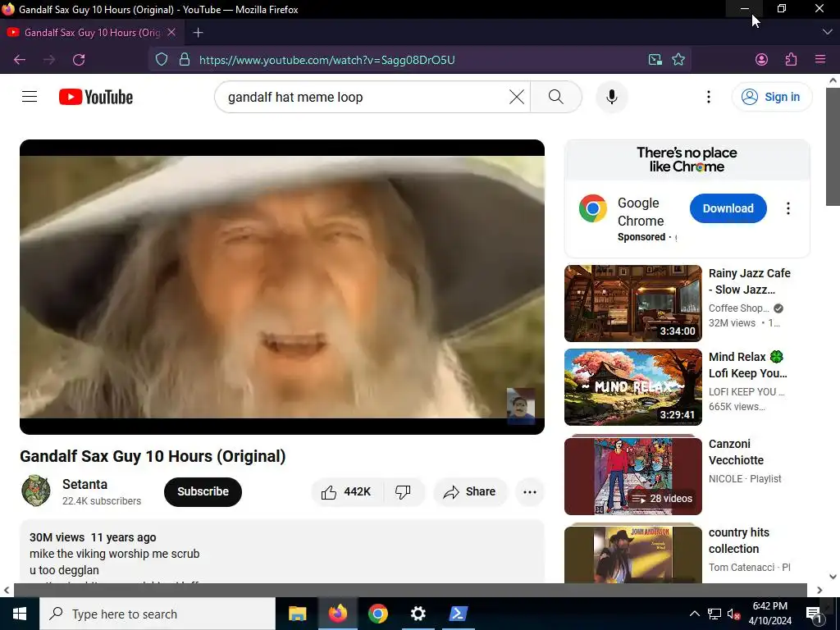Click the Sign in button

point(771,97)
